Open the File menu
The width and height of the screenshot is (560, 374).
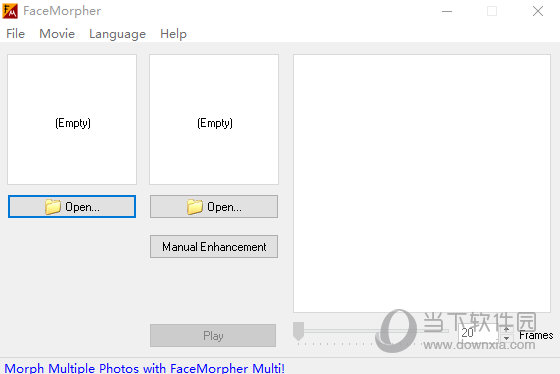(x=15, y=34)
